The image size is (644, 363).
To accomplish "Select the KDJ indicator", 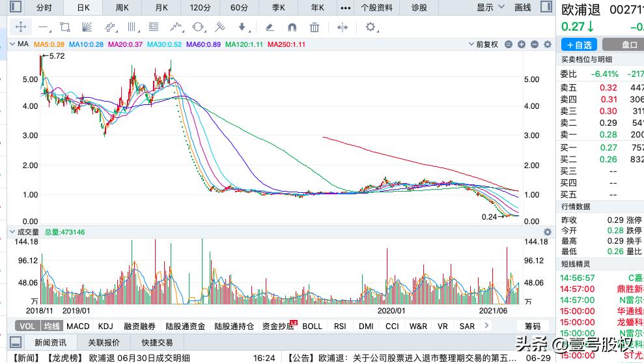I will [105, 326].
